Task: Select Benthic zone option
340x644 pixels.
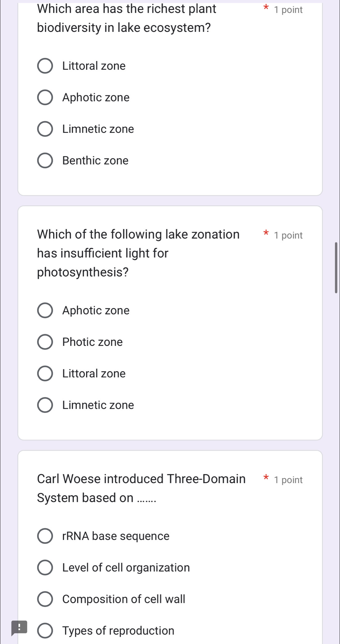Action: pyautogui.click(x=45, y=161)
